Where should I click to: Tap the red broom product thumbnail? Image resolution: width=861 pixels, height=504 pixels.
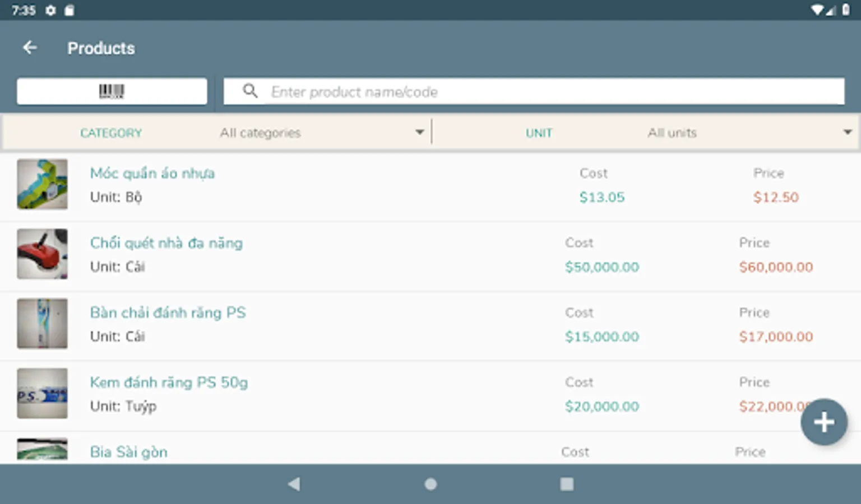(42, 254)
